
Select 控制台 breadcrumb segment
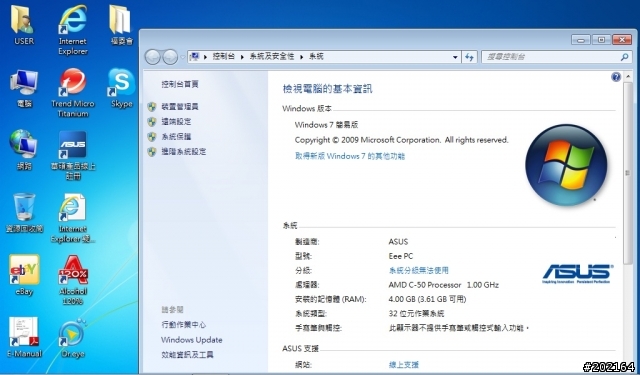[x=224, y=57]
